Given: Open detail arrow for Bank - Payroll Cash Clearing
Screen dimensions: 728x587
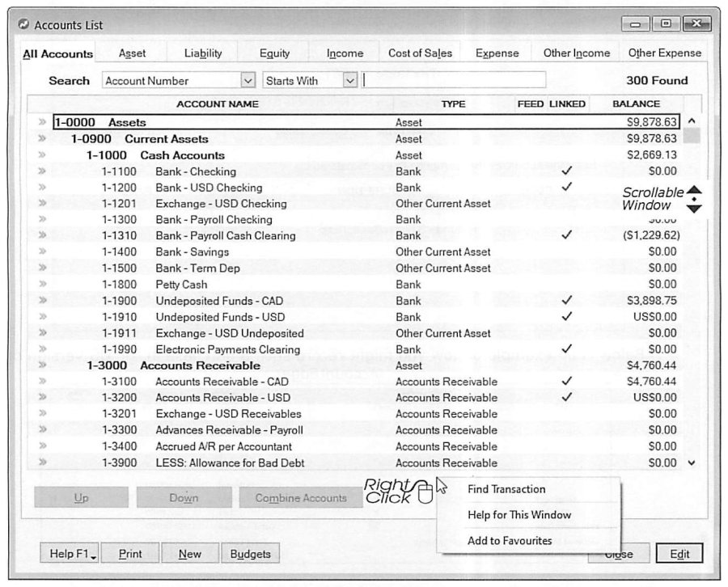Looking at the screenshot, I should point(42,234).
